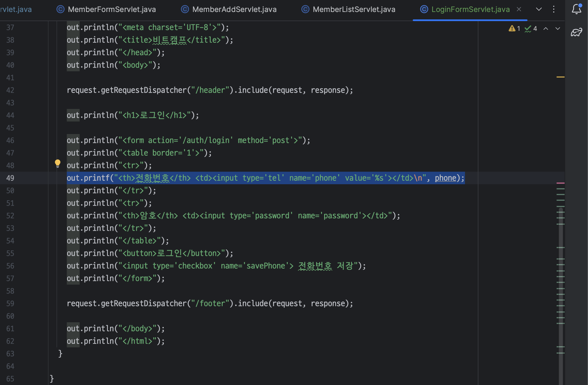Click the class icon on MemberListServlet tab
This screenshot has height=385, width=588.
[x=305, y=9]
